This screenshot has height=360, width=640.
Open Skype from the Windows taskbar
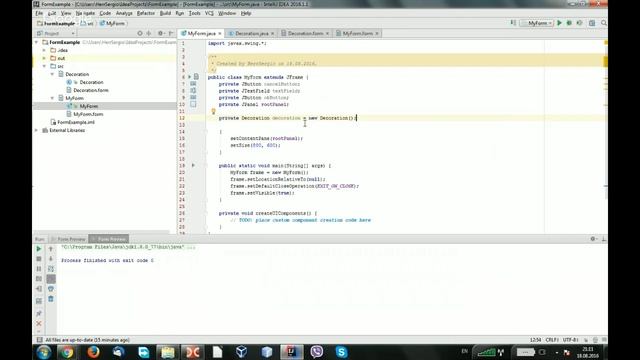342,352
